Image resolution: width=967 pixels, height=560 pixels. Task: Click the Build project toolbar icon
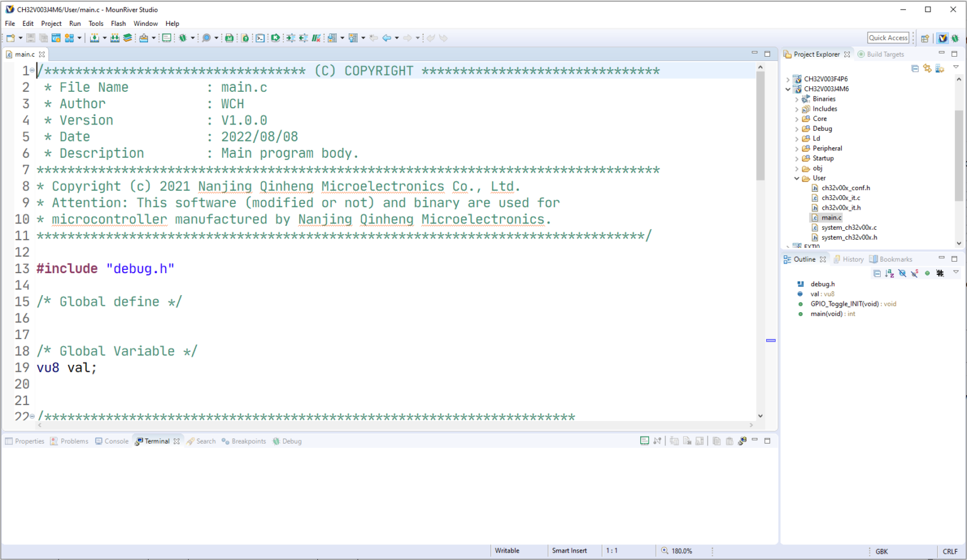[x=94, y=38]
